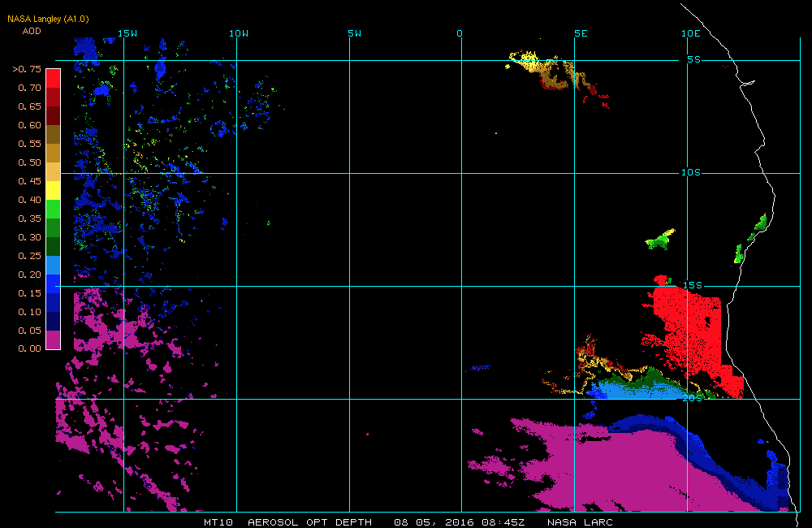Click the NASA LARC footer text
This screenshot has width=812, height=528.
pos(580,522)
